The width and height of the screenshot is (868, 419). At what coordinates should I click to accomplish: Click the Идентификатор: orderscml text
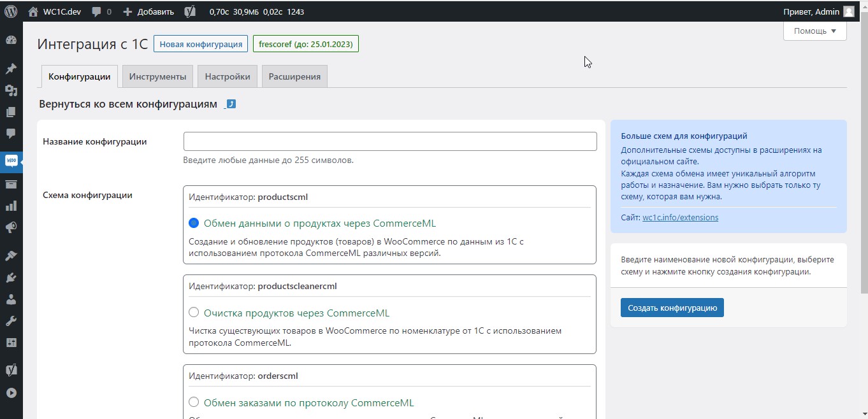pyautogui.click(x=243, y=376)
